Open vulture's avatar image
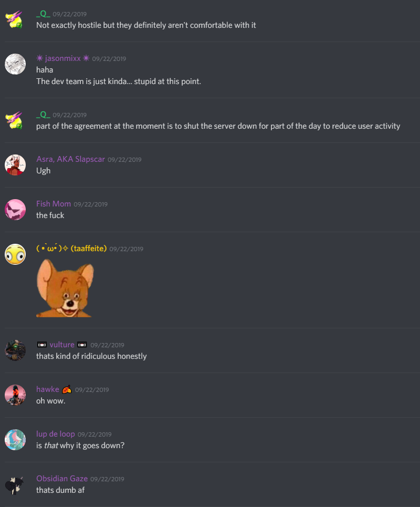 click(x=15, y=350)
